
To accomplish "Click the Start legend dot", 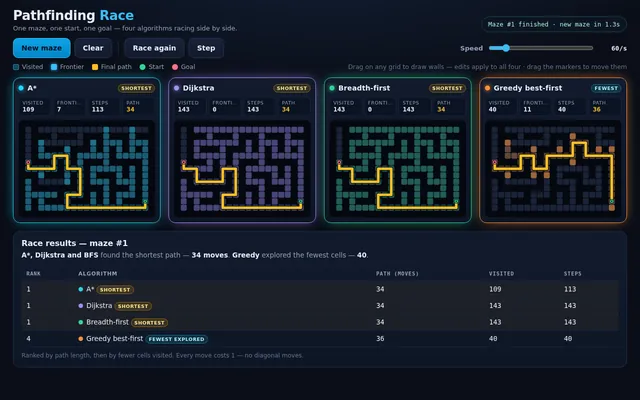I will [142, 67].
